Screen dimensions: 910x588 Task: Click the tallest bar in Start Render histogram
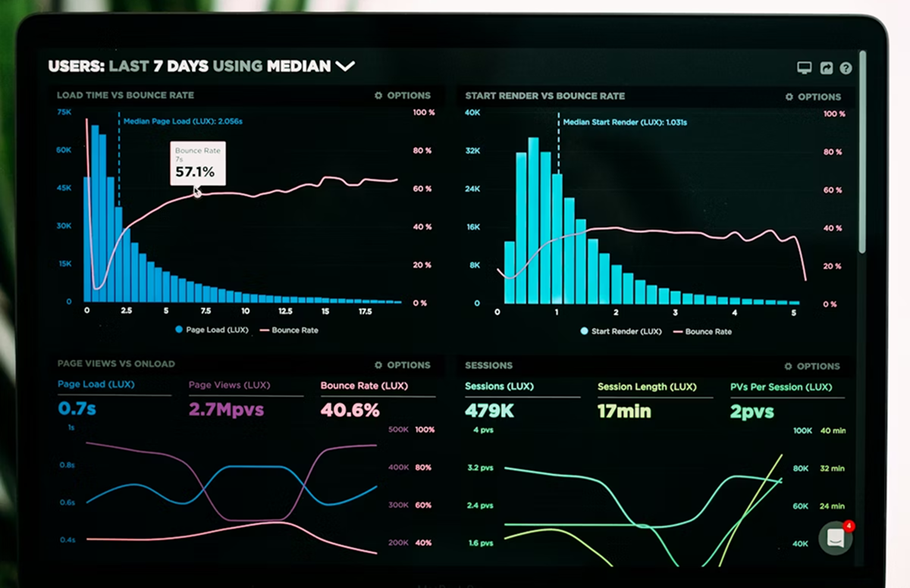tap(533, 220)
